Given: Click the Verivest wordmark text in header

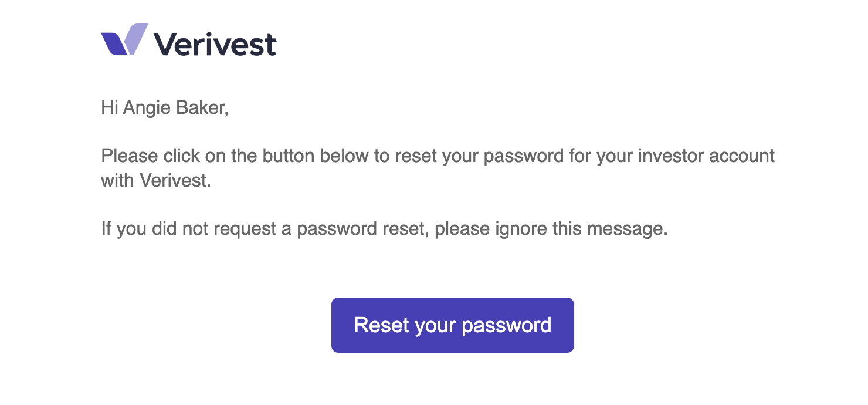Looking at the screenshot, I should coord(215,44).
